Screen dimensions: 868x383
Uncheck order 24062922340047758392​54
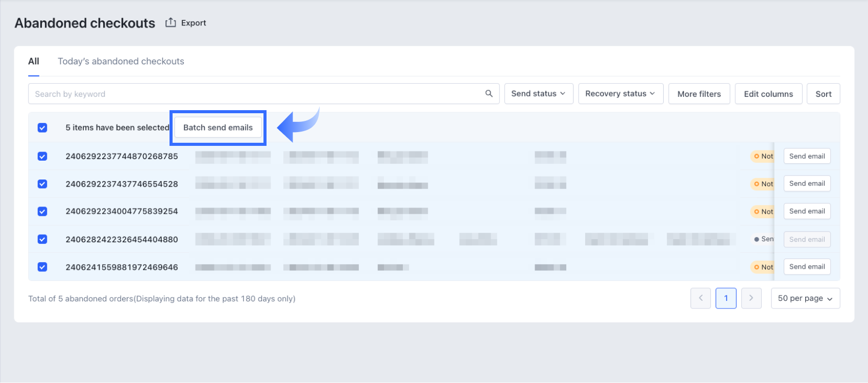42,211
